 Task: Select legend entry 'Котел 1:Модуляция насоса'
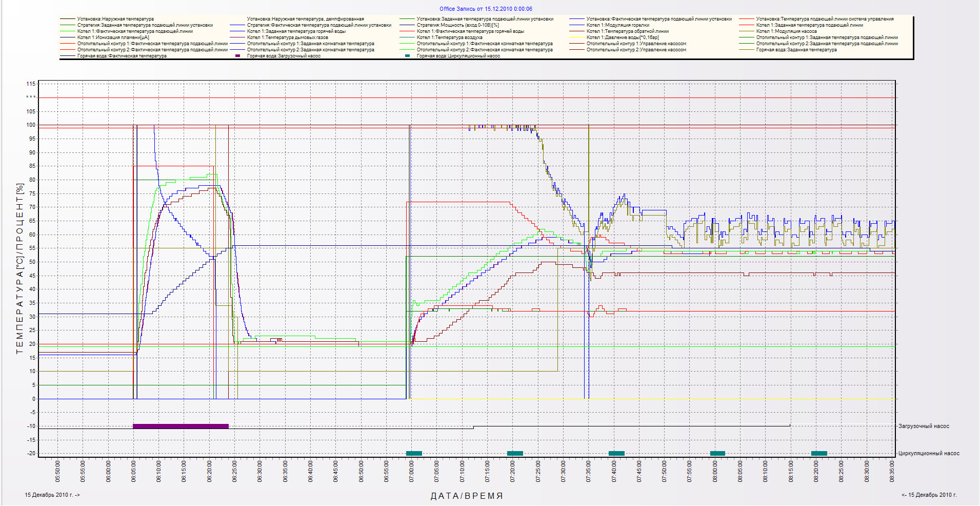(786, 31)
